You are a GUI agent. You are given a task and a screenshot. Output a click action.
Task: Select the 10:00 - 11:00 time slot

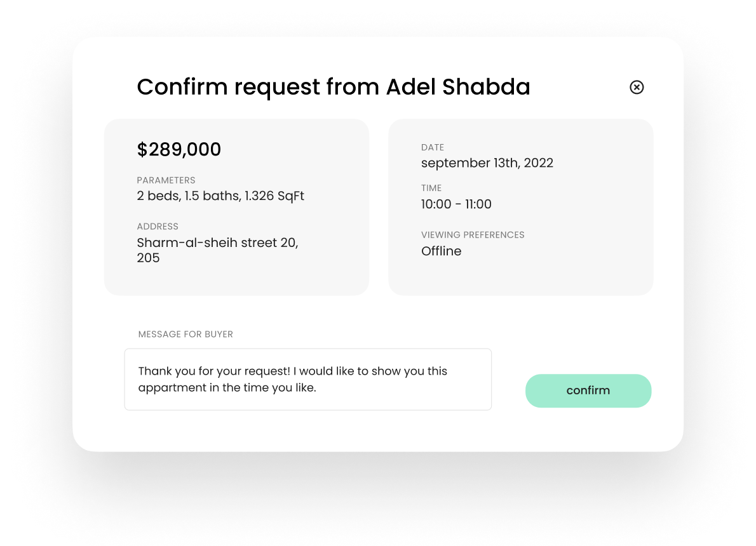coord(456,204)
